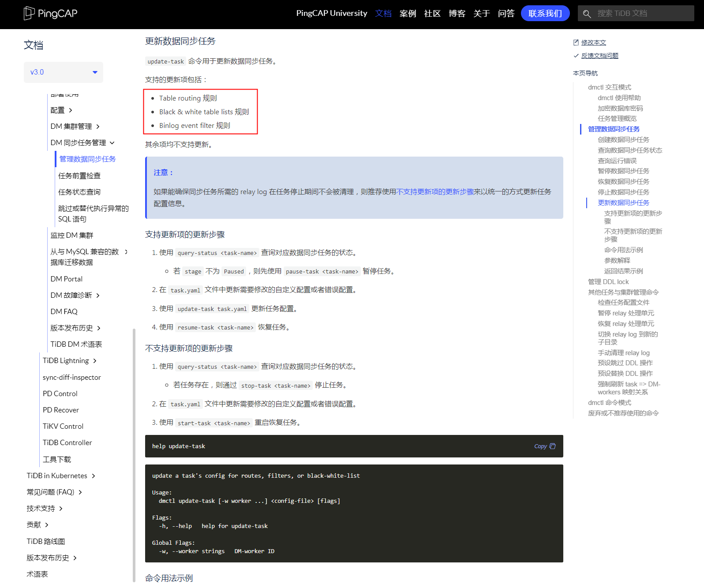Expand DM 版本发布历史 under TiDB DM 术语表's list
Screen dimensions: 704x588
[x=99, y=328]
